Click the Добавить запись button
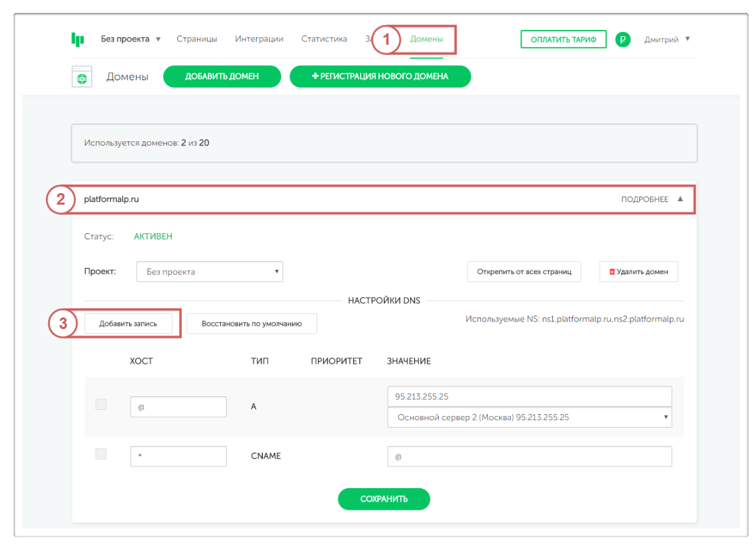Image resolution: width=756 pixels, height=550 pixels. [128, 324]
